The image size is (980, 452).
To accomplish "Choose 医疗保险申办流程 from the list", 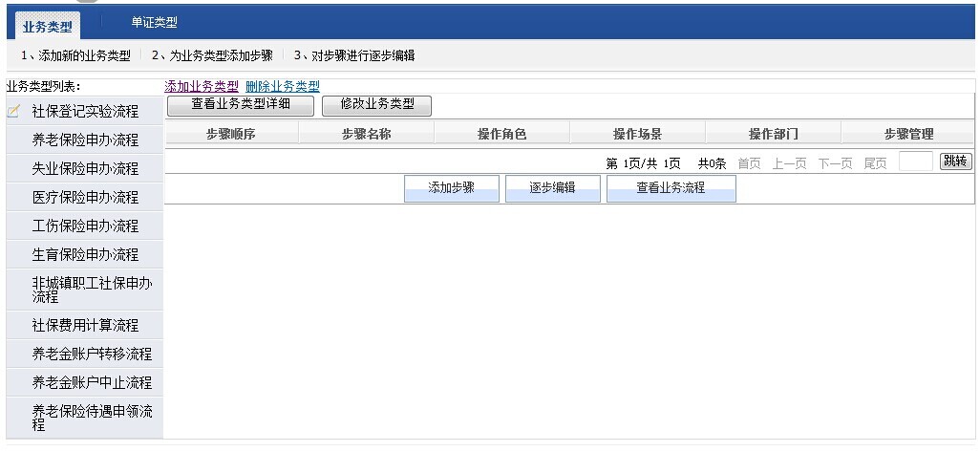I will point(85,198).
